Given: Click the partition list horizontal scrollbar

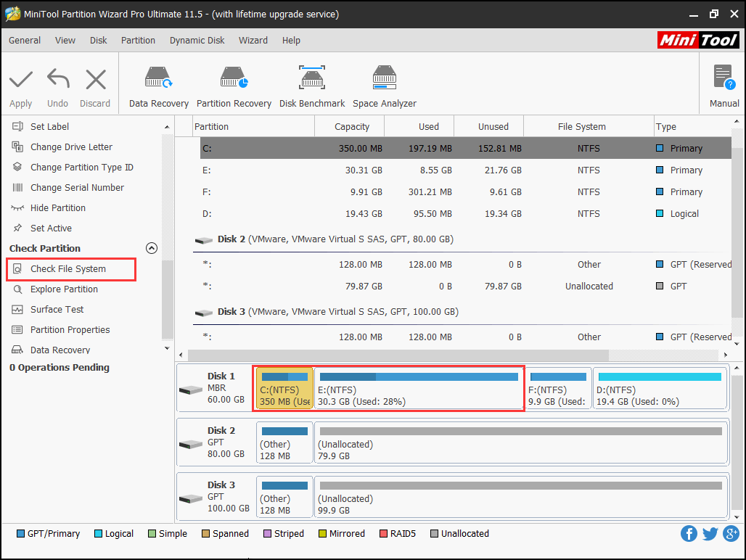Looking at the screenshot, I should click(x=398, y=355).
